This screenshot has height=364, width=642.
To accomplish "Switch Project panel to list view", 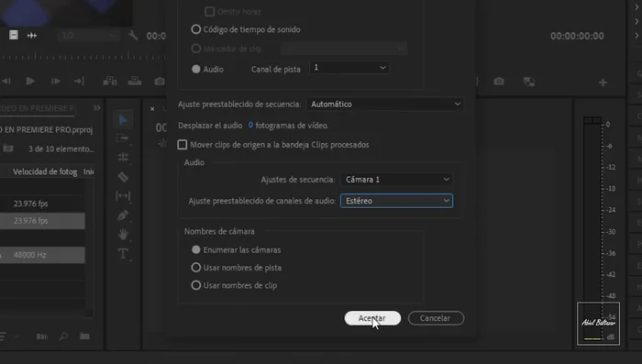I will tap(3, 336).
